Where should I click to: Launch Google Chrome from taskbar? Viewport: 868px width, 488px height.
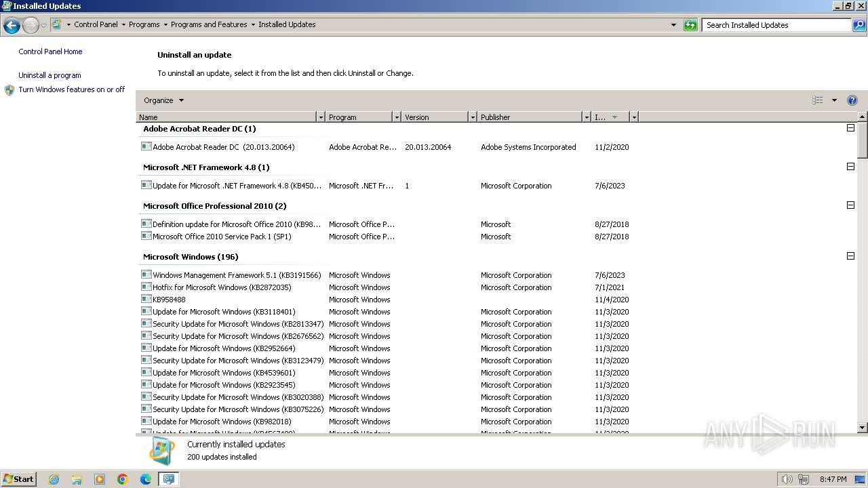[x=123, y=479]
